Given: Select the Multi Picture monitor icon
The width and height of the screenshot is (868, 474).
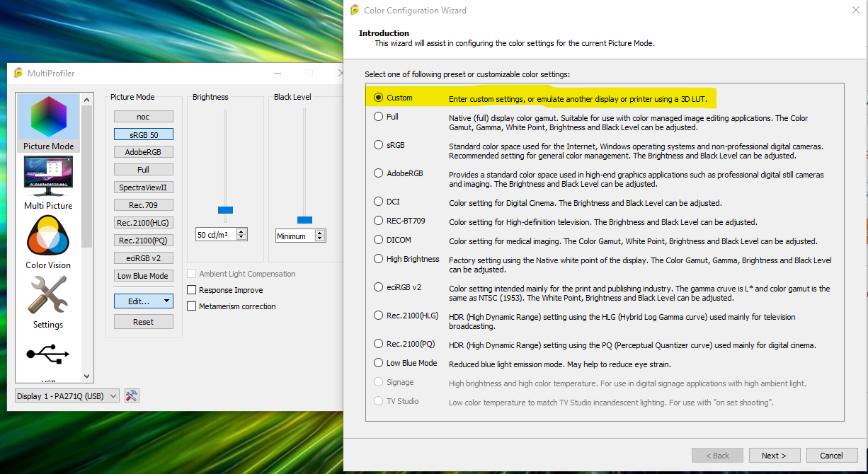Looking at the screenshot, I should 48,177.
